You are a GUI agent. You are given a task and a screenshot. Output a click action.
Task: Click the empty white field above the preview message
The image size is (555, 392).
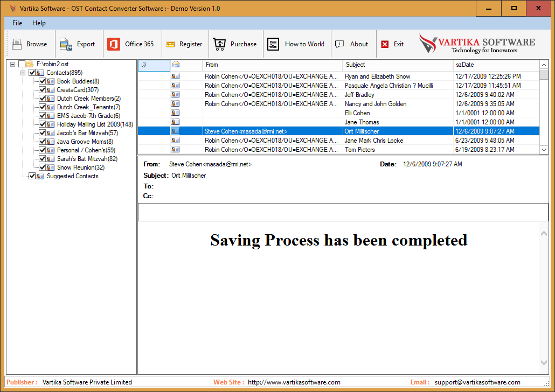pos(343,212)
